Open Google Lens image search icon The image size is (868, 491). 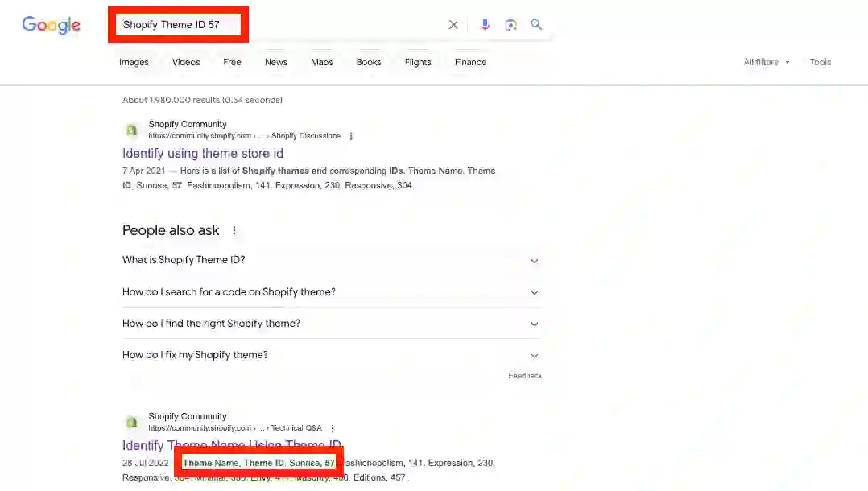tap(511, 24)
